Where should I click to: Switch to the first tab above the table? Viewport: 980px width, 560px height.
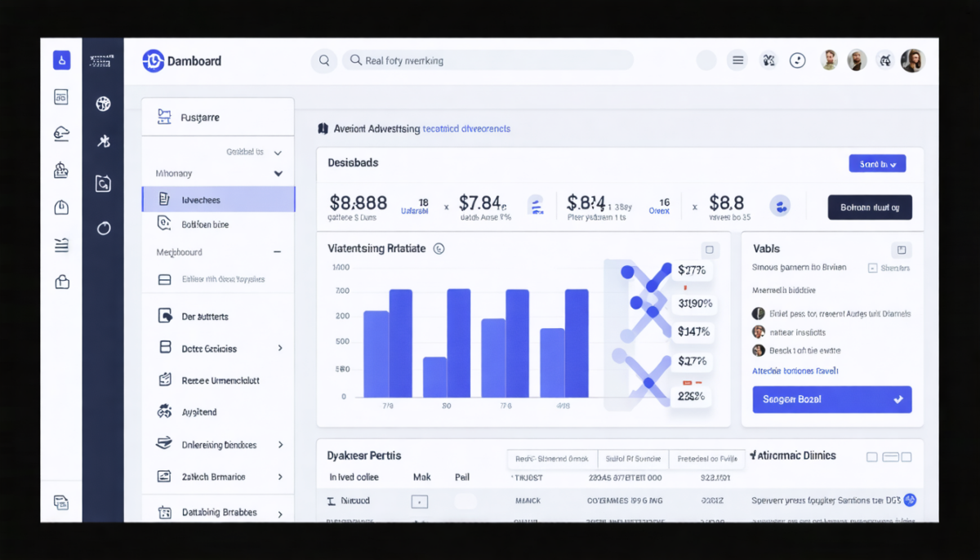click(x=552, y=459)
